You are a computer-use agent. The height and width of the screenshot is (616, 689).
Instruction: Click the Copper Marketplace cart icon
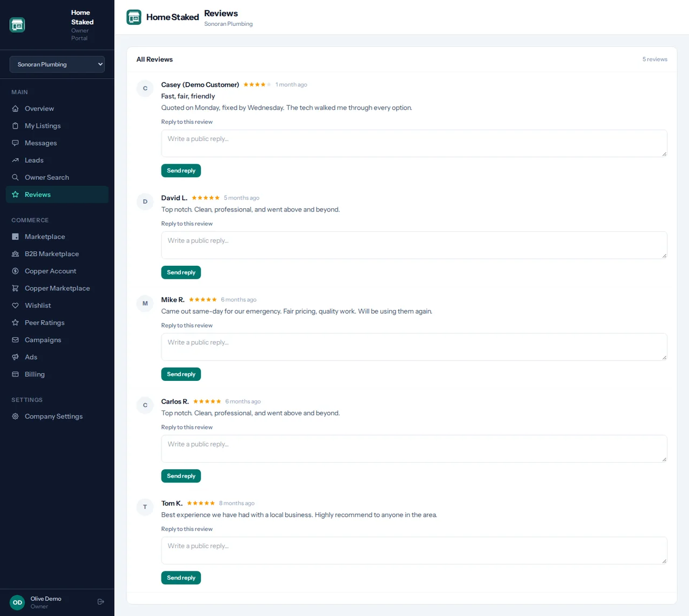[15, 288]
